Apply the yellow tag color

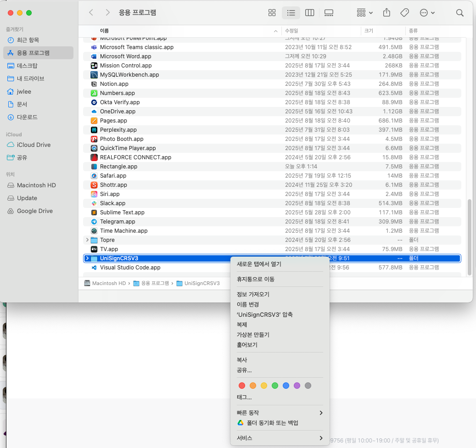[x=264, y=386]
